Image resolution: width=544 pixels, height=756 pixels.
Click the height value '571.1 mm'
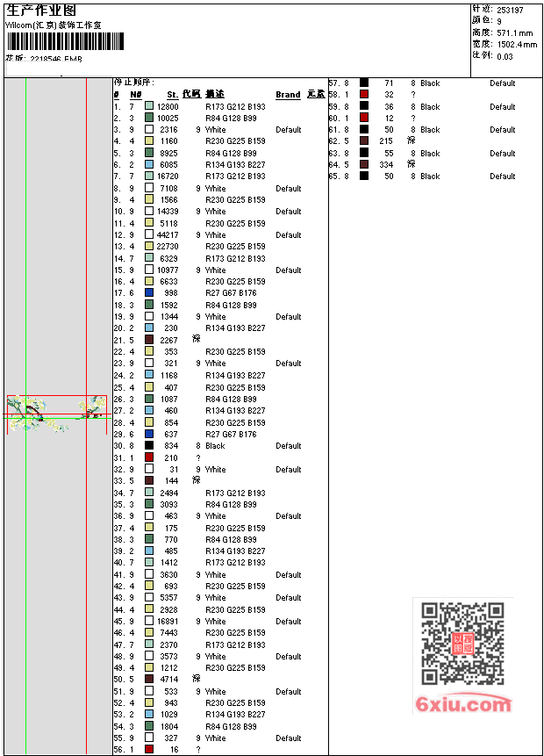(515, 33)
